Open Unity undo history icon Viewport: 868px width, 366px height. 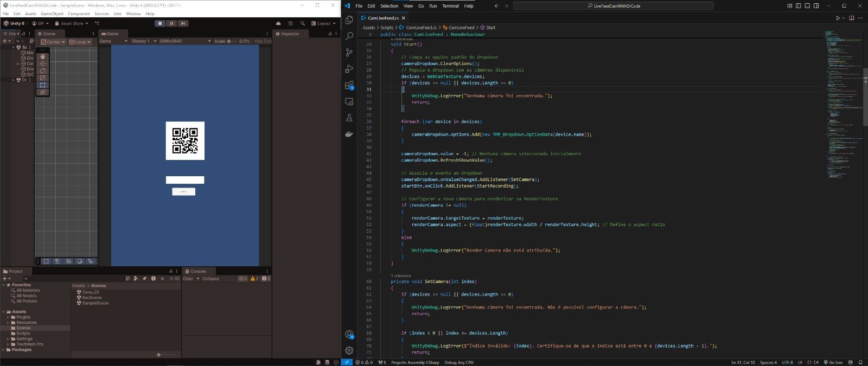[x=290, y=23]
